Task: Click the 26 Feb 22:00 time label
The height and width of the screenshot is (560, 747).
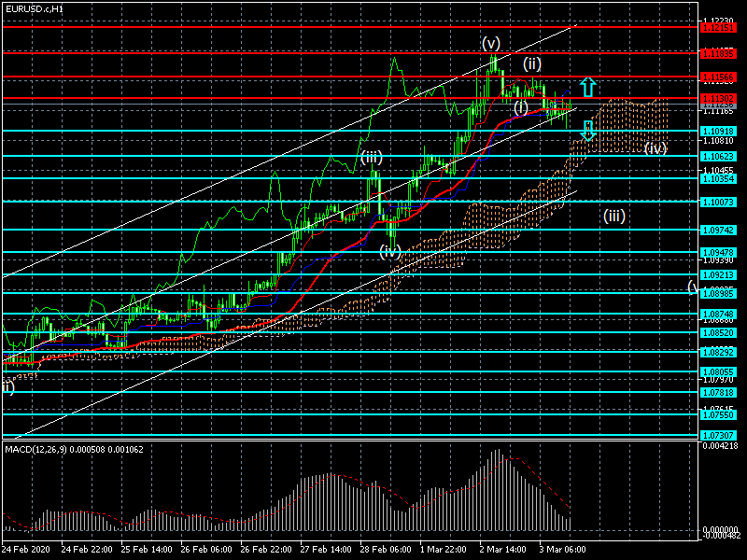Action: point(266,549)
